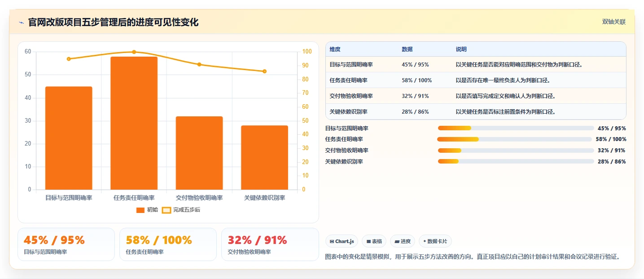Click the orange bar for 任务责任明确率

click(x=134, y=123)
